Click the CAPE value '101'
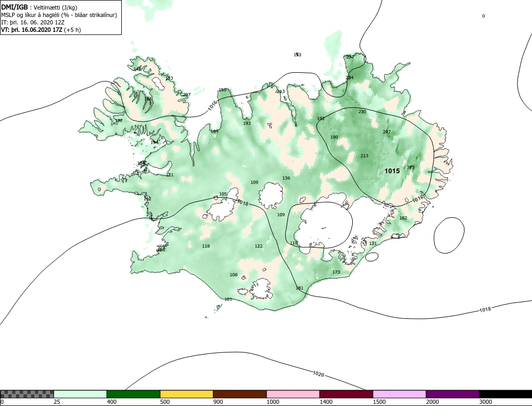The width and height of the screenshot is (532, 406). [228, 299]
